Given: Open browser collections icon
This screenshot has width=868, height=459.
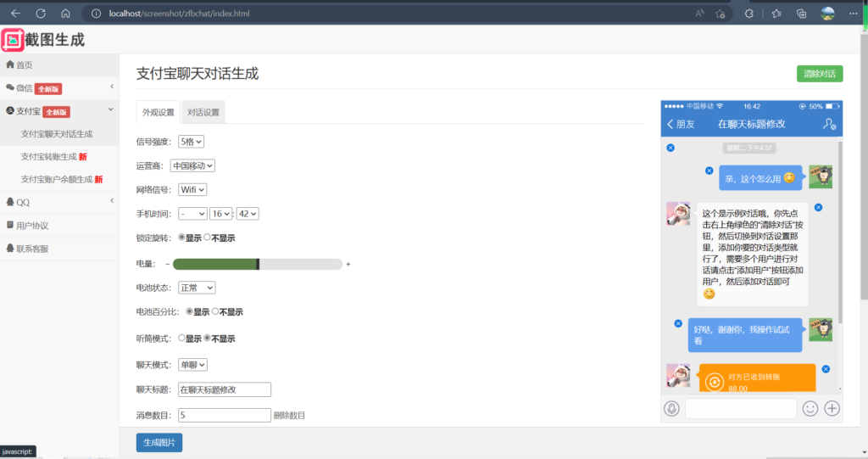Looking at the screenshot, I should click(801, 14).
